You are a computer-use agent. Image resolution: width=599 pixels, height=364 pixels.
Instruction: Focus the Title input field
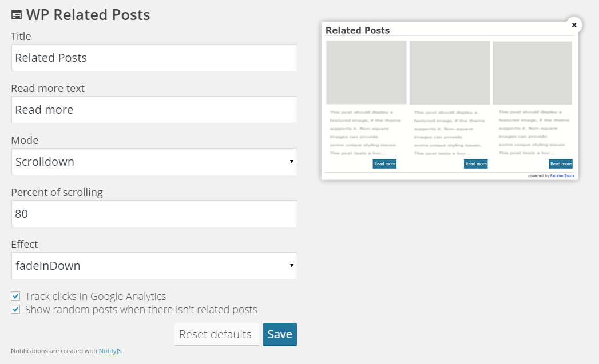(154, 58)
